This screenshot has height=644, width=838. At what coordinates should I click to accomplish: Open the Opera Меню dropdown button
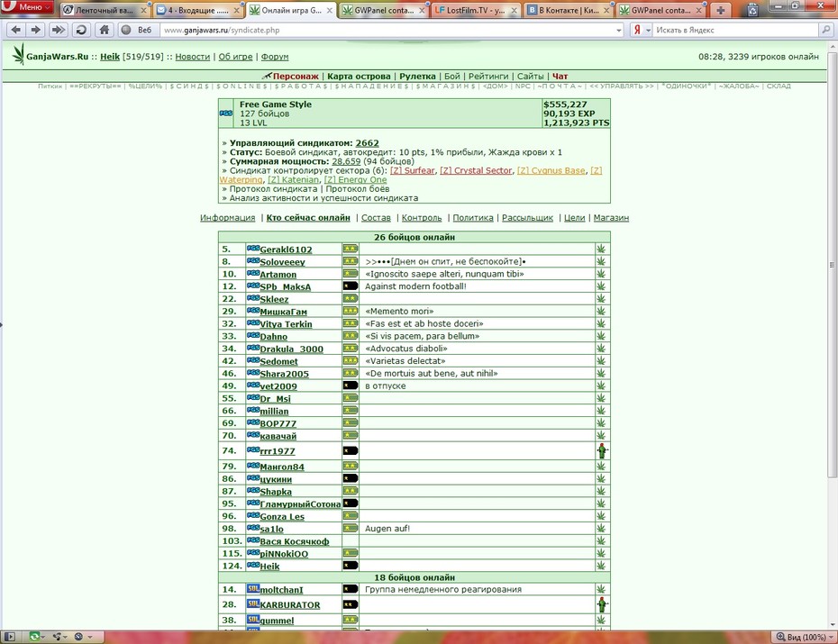pos(27,7)
